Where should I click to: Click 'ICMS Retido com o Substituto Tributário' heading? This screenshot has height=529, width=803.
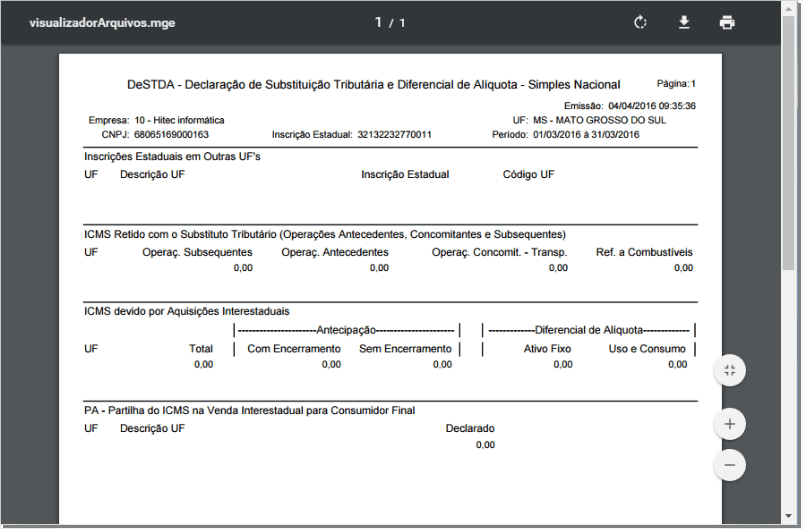[325, 235]
